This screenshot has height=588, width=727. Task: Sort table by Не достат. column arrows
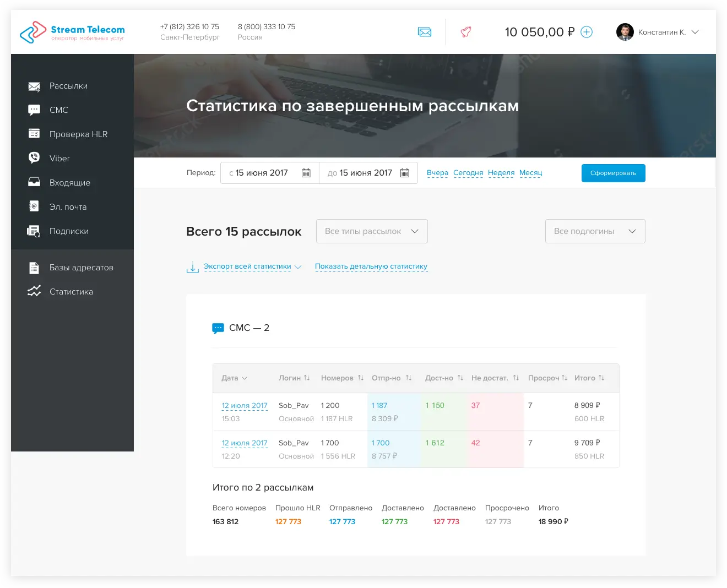516,378
